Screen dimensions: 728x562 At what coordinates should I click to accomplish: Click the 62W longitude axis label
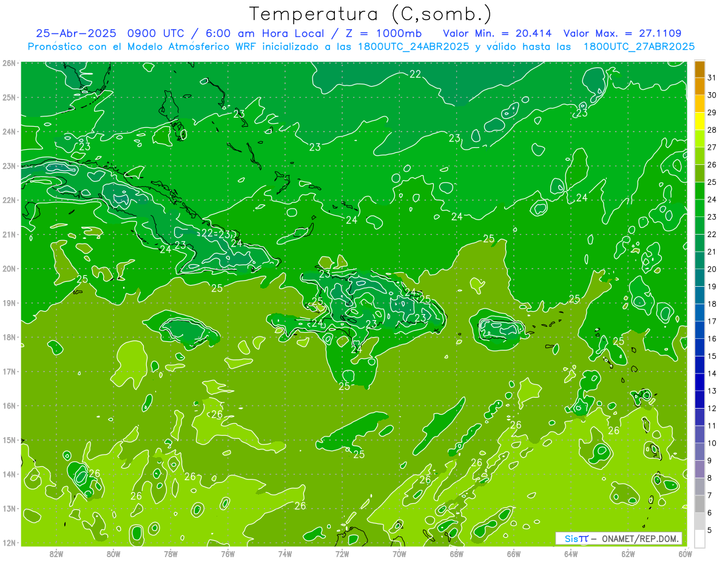[628, 554]
